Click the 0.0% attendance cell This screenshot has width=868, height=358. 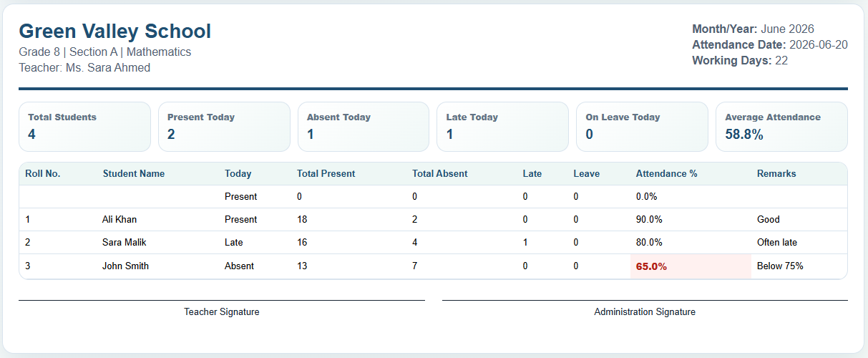(x=691, y=196)
